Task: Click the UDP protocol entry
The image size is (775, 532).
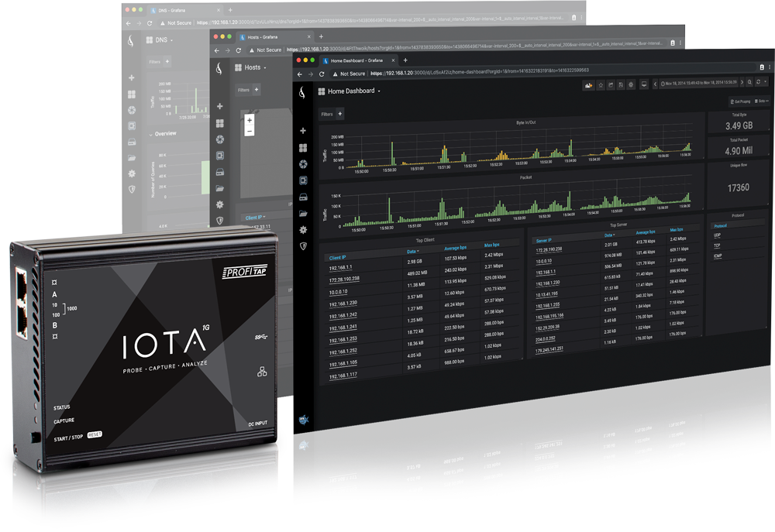Action: tap(717, 235)
